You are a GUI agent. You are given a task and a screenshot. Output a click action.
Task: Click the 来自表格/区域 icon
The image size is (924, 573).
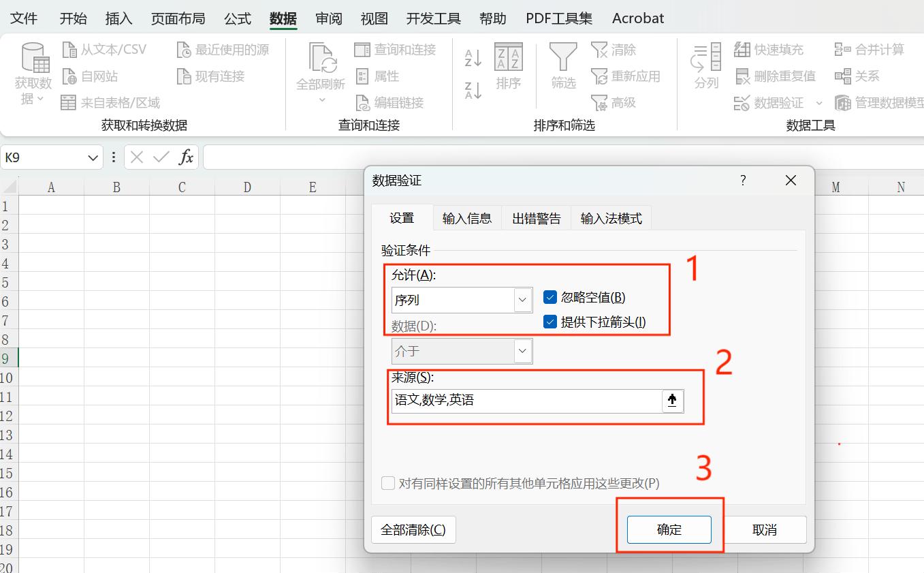(x=69, y=103)
